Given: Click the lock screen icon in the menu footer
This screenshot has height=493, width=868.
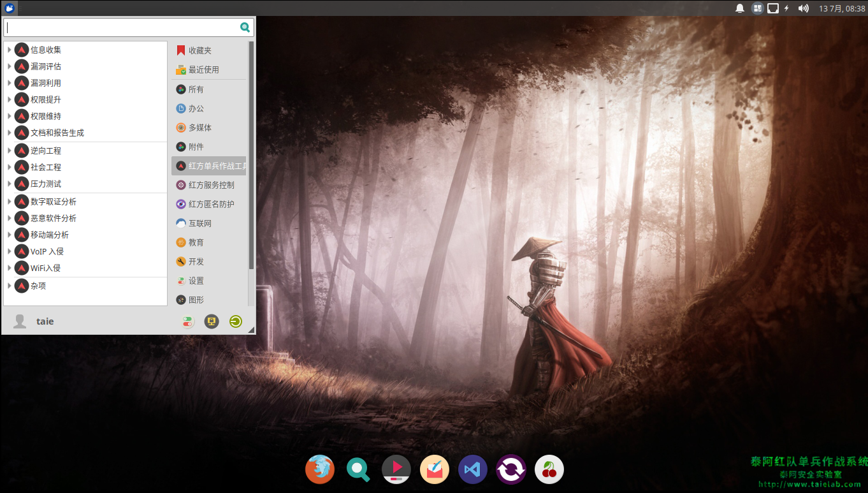Looking at the screenshot, I should point(212,321).
